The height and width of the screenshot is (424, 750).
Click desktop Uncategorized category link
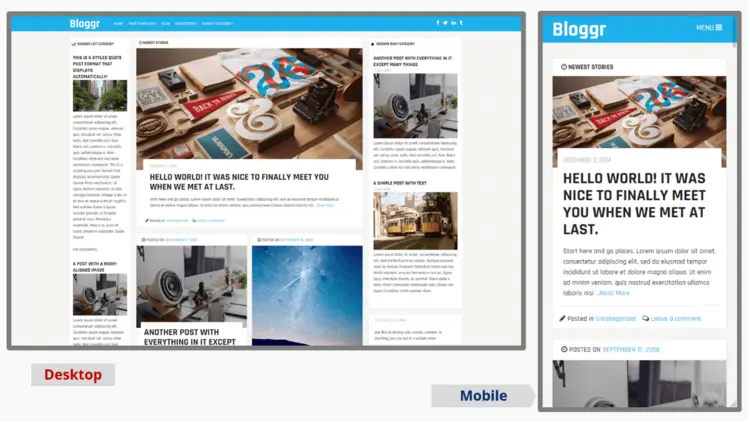tap(177, 221)
